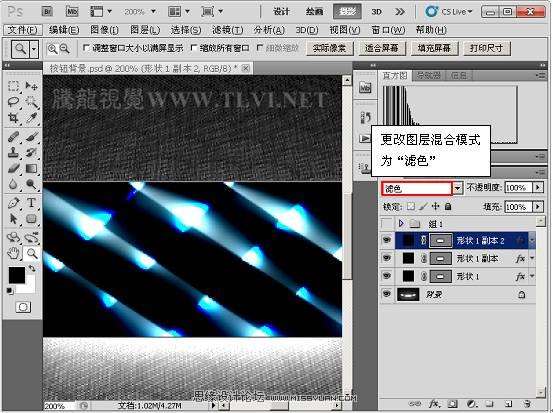Enable zoom all windows checkbox
This screenshot has height=413, width=553.
pyautogui.click(x=193, y=48)
